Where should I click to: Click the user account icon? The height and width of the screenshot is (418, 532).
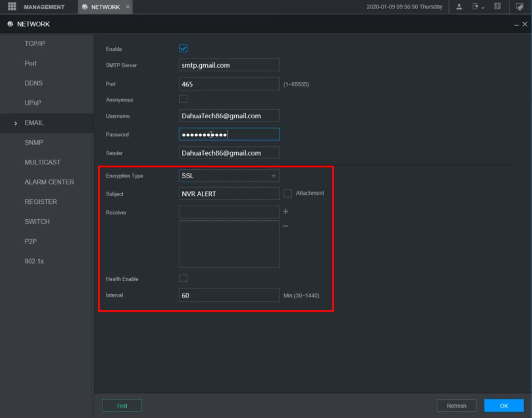460,7
